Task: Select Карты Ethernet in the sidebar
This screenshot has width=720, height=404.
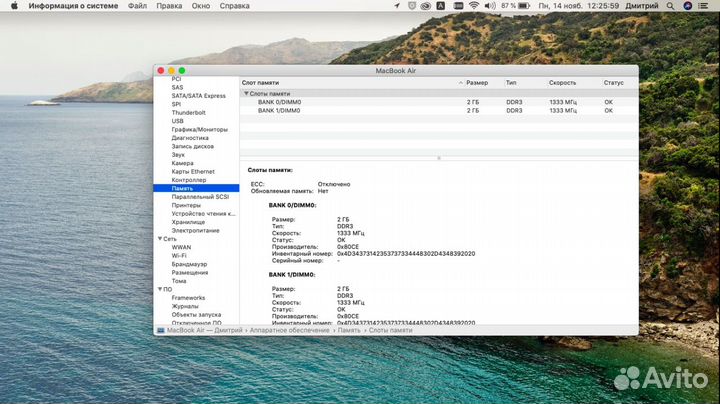Action: (193, 172)
